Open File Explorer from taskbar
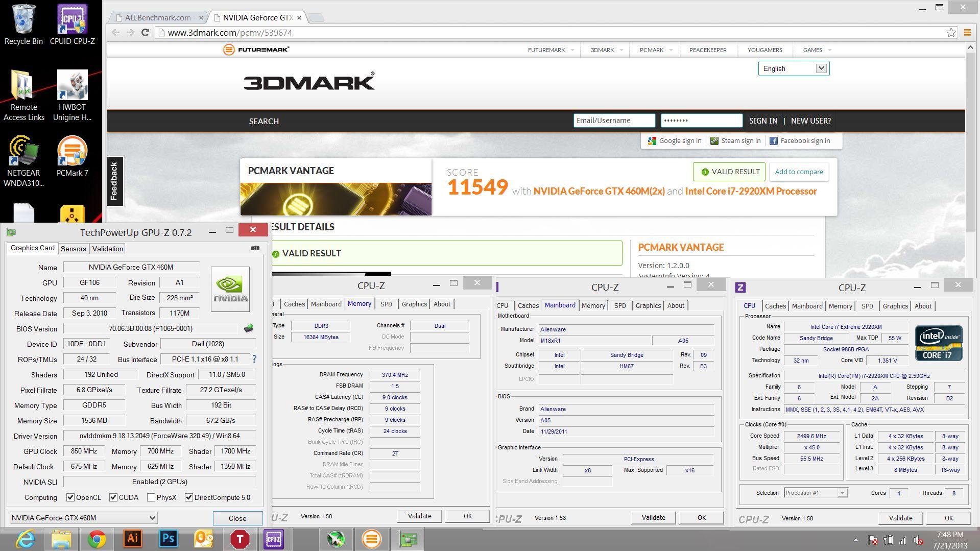 pos(61,539)
